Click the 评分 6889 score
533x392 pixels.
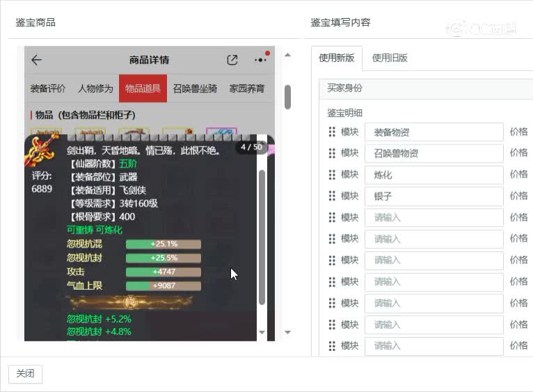(x=42, y=182)
